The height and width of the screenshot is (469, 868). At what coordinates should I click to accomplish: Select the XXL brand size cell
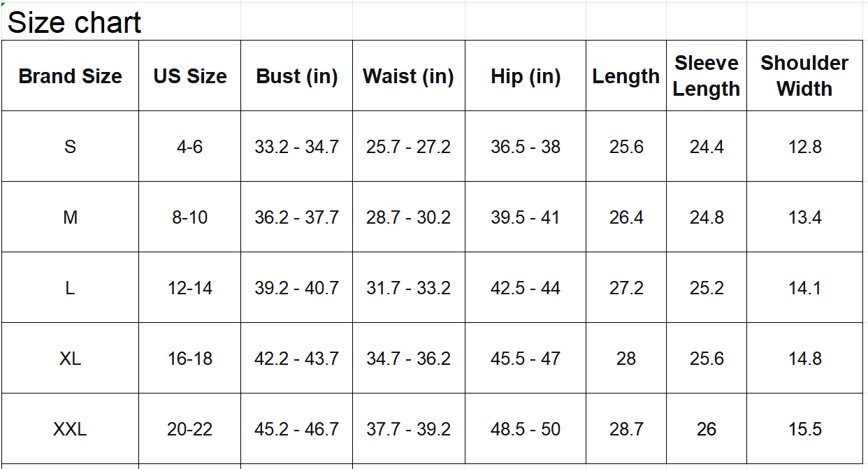pyautogui.click(x=70, y=429)
